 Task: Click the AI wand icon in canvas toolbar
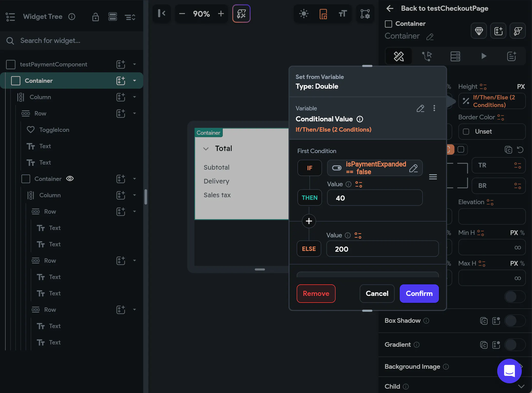pyautogui.click(x=241, y=14)
